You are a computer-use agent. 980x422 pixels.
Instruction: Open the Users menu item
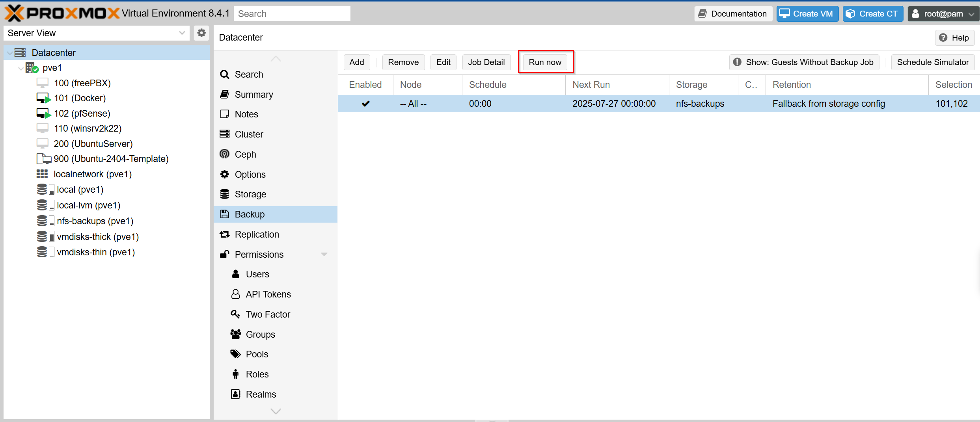tap(275, 274)
